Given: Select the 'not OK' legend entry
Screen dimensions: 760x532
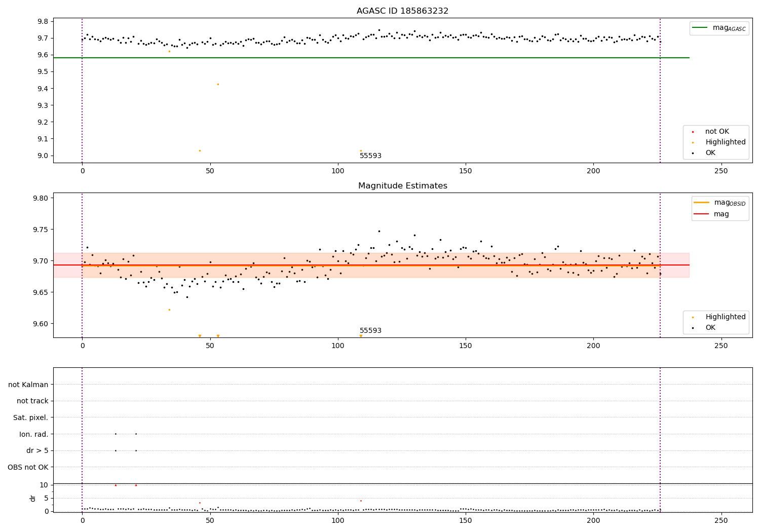Looking at the screenshot, I should click(x=717, y=132).
